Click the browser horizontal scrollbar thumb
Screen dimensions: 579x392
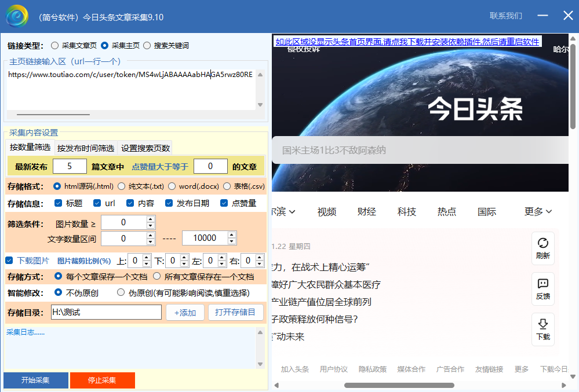[399, 385]
